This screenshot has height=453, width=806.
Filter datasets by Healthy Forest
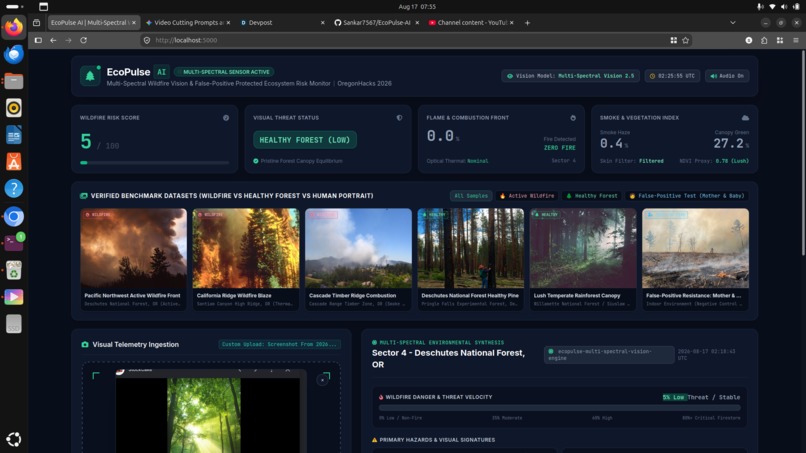click(x=592, y=196)
